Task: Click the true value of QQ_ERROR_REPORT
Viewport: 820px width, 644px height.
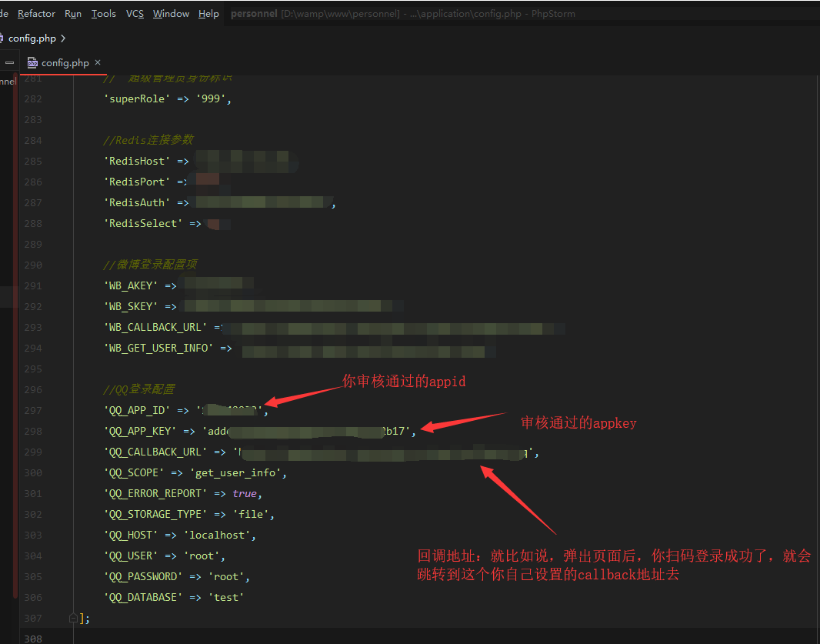Action: pyautogui.click(x=245, y=493)
